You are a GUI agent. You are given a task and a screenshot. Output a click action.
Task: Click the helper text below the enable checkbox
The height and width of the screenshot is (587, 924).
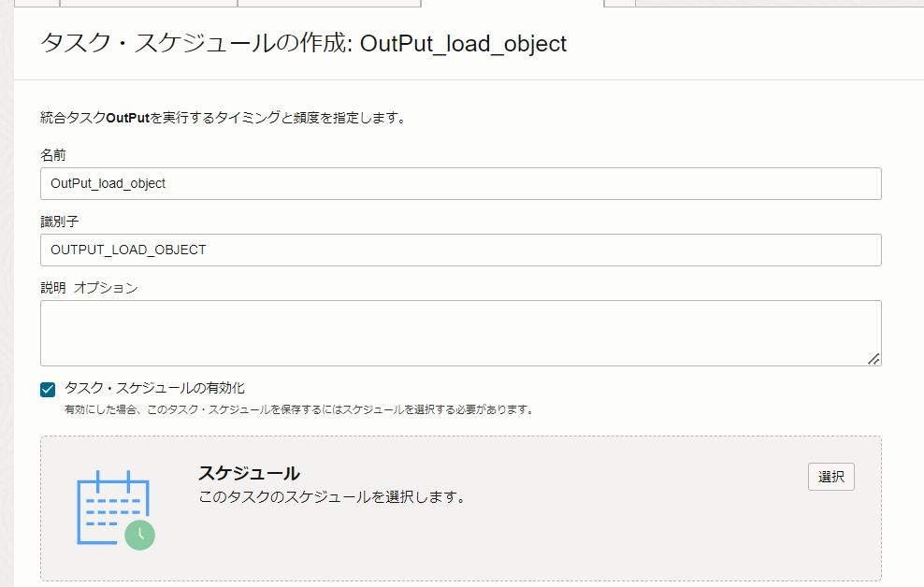[299, 409]
